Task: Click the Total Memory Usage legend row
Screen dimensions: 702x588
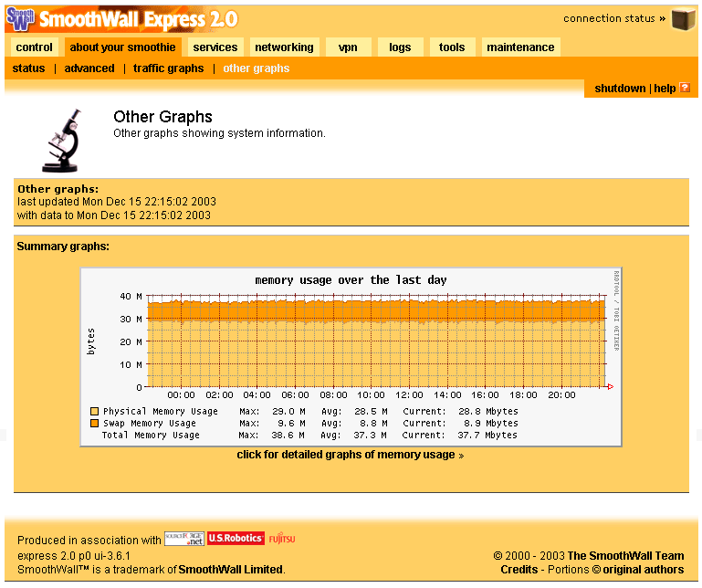Action: (x=309, y=435)
